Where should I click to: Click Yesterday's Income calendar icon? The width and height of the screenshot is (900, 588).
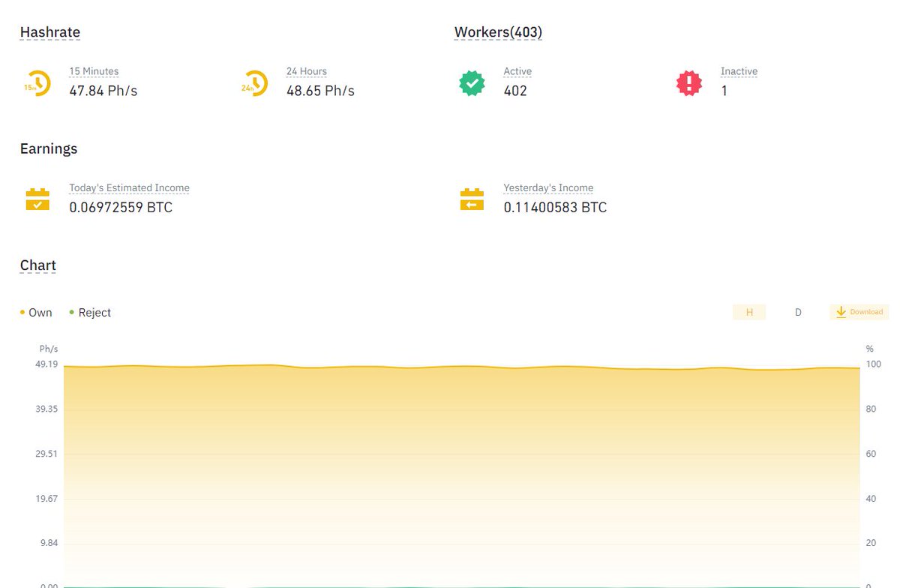pos(472,199)
